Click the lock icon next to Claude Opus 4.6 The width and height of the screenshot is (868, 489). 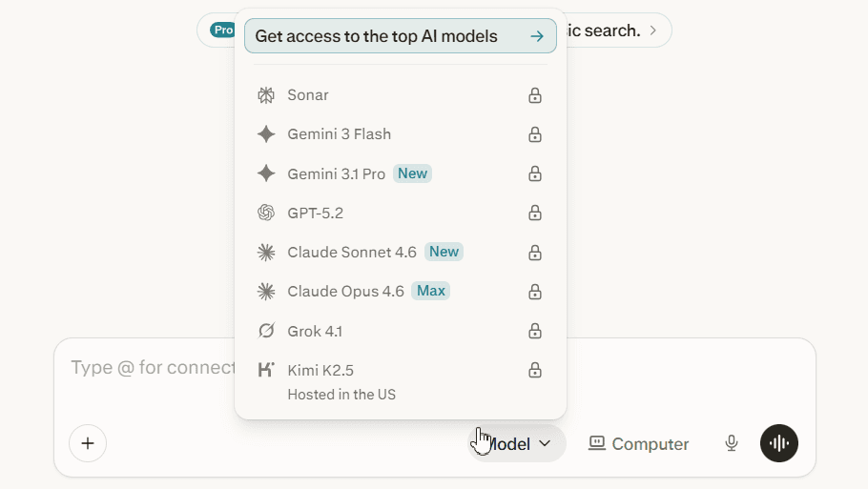tap(535, 292)
